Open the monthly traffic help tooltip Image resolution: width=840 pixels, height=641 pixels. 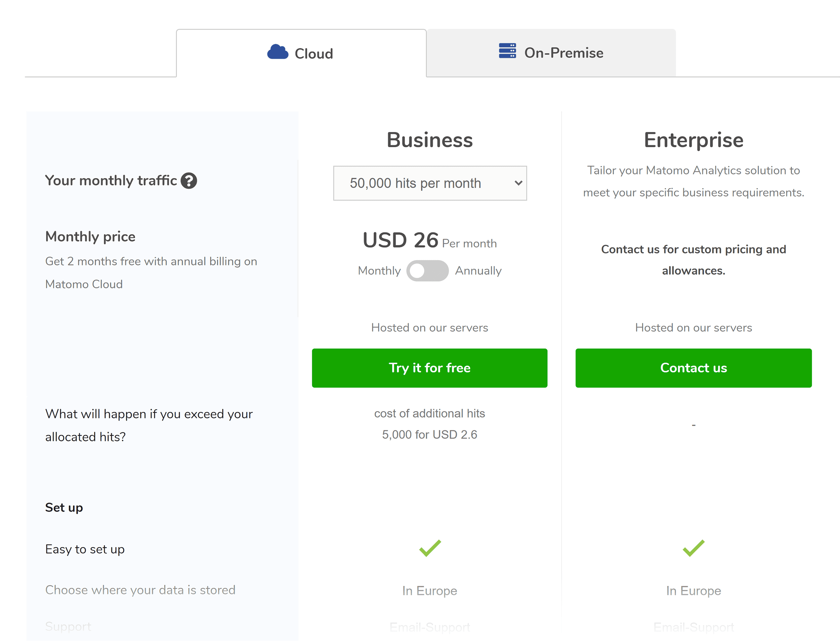190,181
